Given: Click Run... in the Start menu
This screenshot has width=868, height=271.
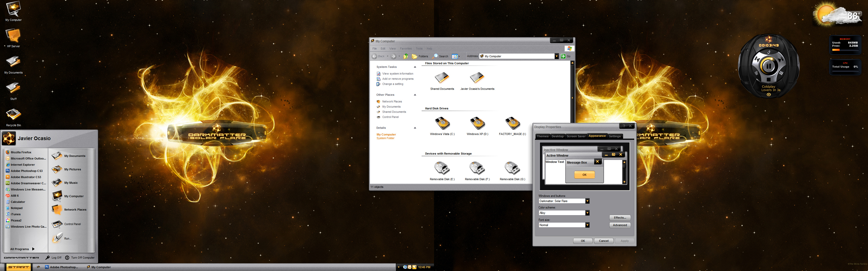Looking at the screenshot, I should [62, 238].
